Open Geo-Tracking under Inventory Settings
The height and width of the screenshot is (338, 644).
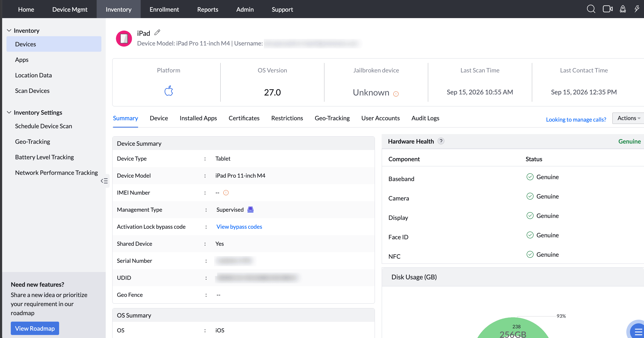coord(33,142)
